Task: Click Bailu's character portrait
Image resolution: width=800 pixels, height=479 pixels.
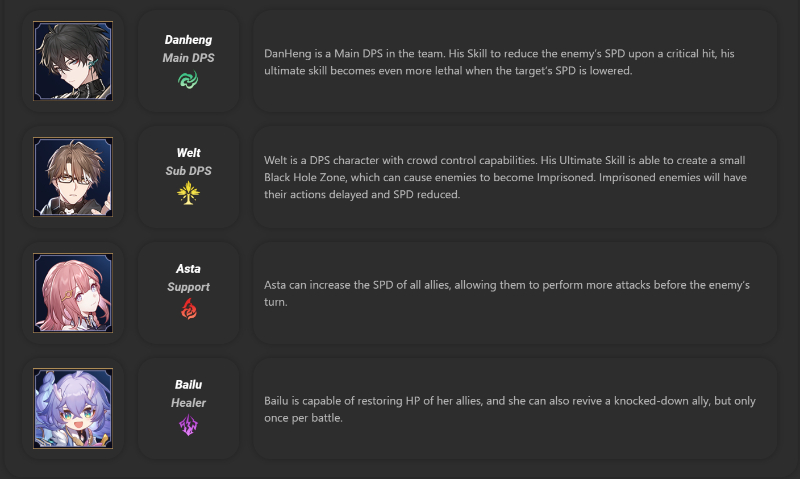Action: (73, 409)
